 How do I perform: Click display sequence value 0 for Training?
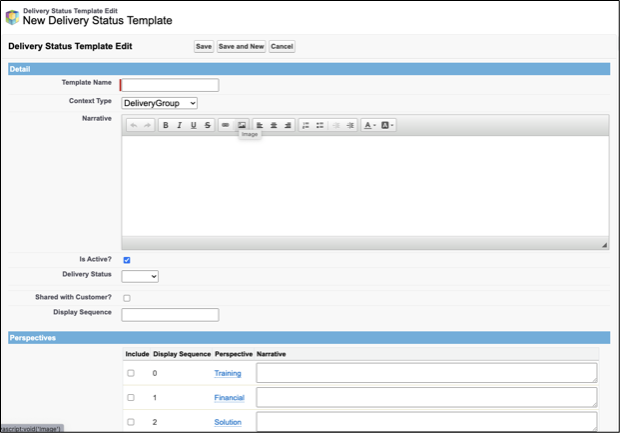[x=155, y=373]
